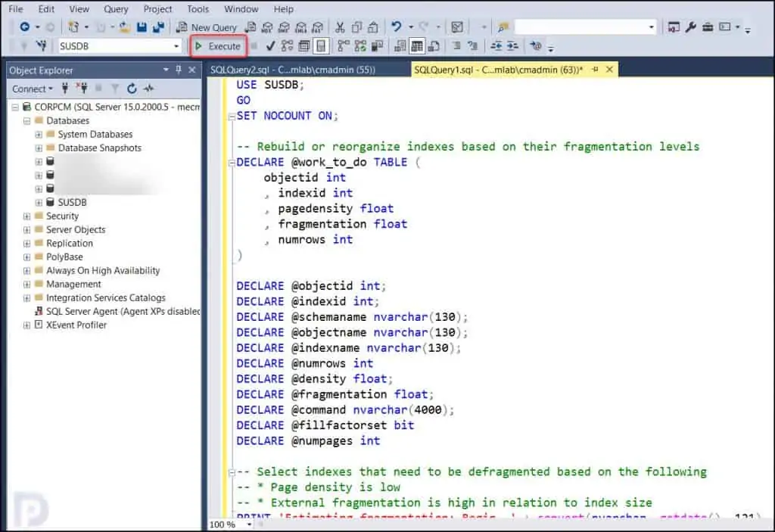Click the Activity Monitor pulse icon

148,89
